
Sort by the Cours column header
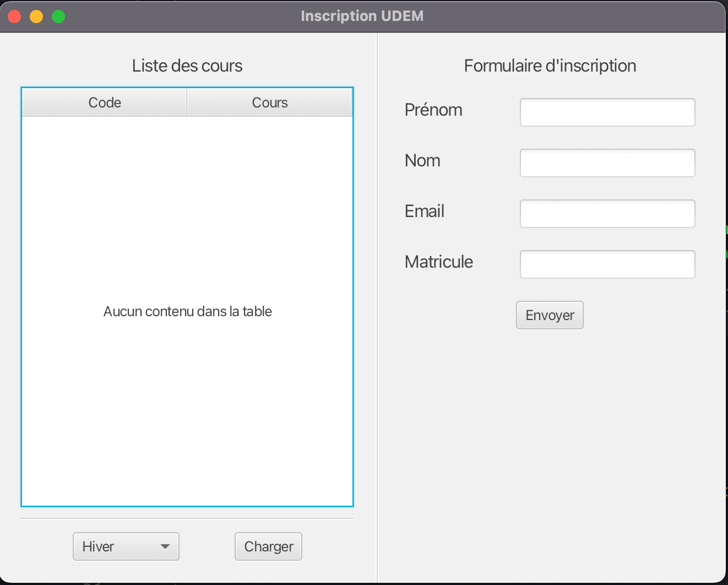(270, 102)
